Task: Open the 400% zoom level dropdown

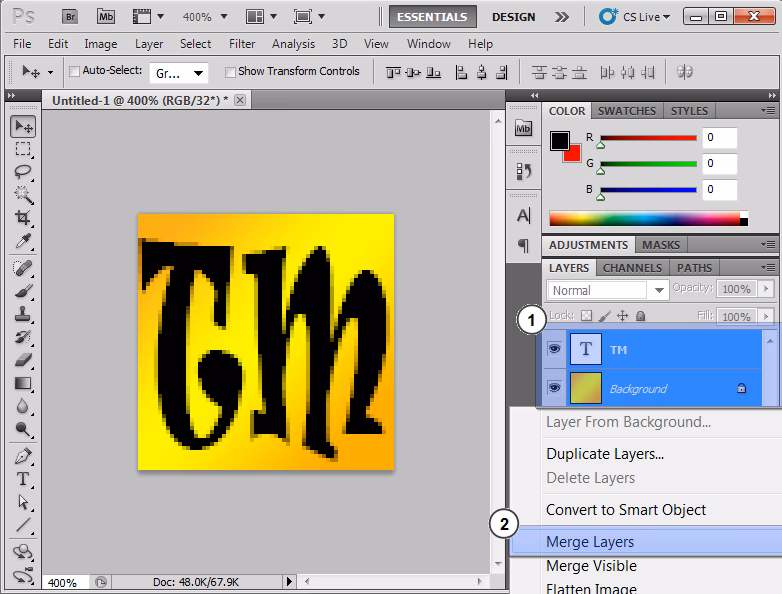Action: click(x=204, y=17)
